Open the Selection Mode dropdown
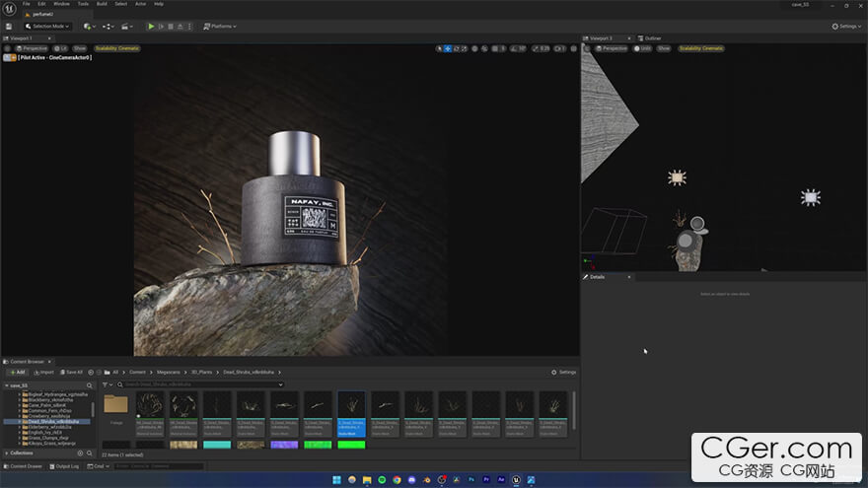Image resolution: width=868 pixels, height=488 pixels. click(x=47, y=27)
